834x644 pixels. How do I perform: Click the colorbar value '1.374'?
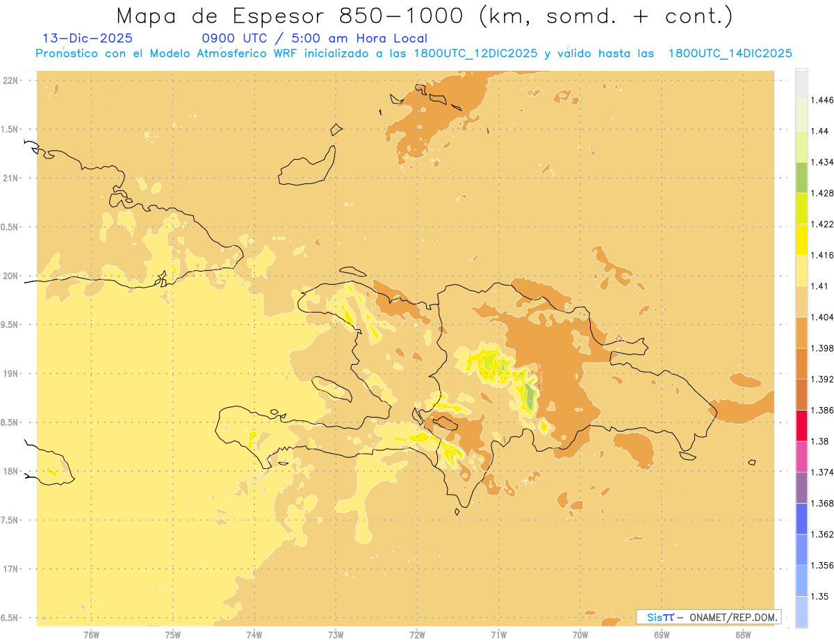coord(822,472)
